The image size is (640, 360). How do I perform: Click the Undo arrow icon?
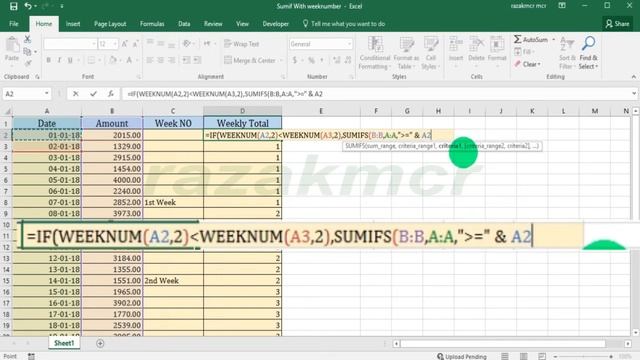pos(28,6)
